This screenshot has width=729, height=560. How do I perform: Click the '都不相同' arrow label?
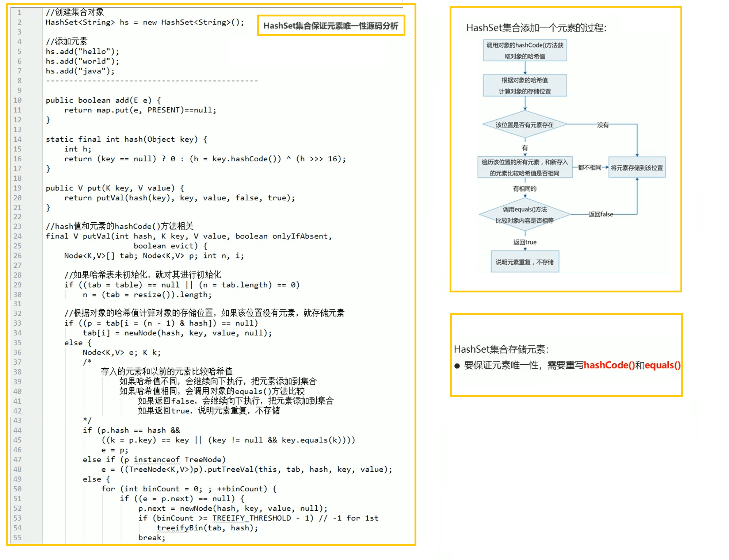click(x=589, y=168)
